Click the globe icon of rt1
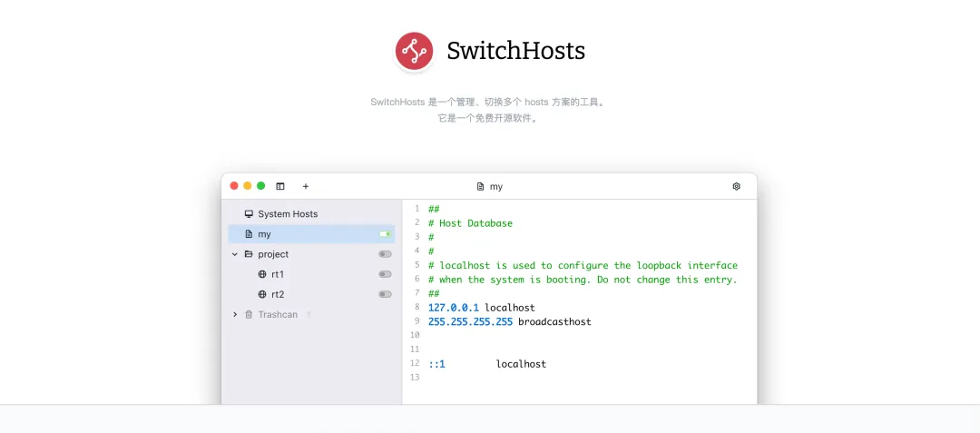The width and height of the screenshot is (980, 433). point(262,274)
